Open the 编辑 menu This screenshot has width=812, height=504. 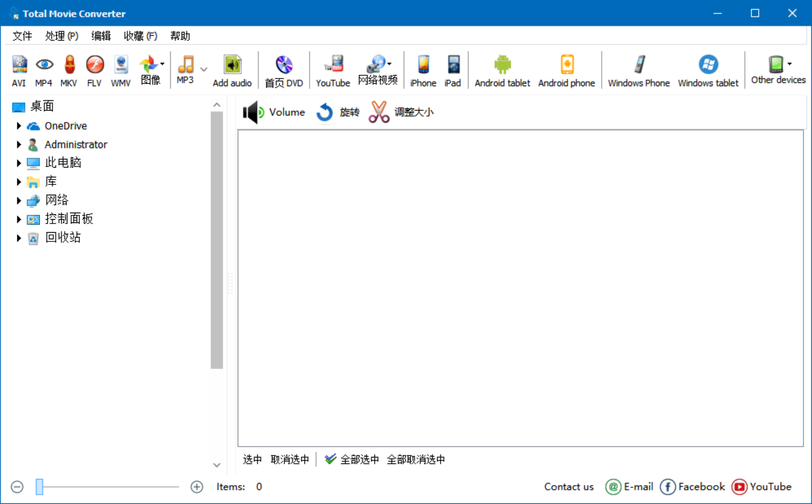[x=101, y=36]
